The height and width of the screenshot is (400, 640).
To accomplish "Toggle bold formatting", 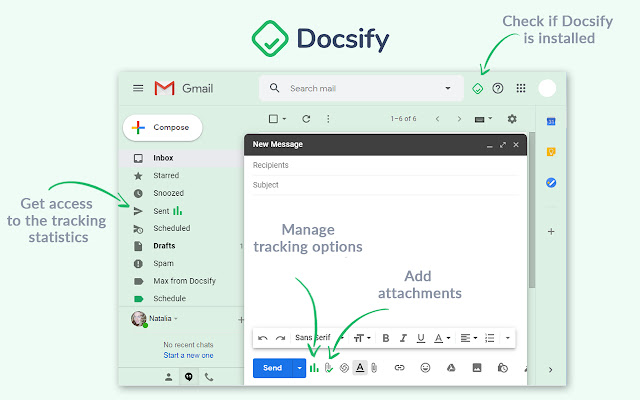I will tap(386, 338).
